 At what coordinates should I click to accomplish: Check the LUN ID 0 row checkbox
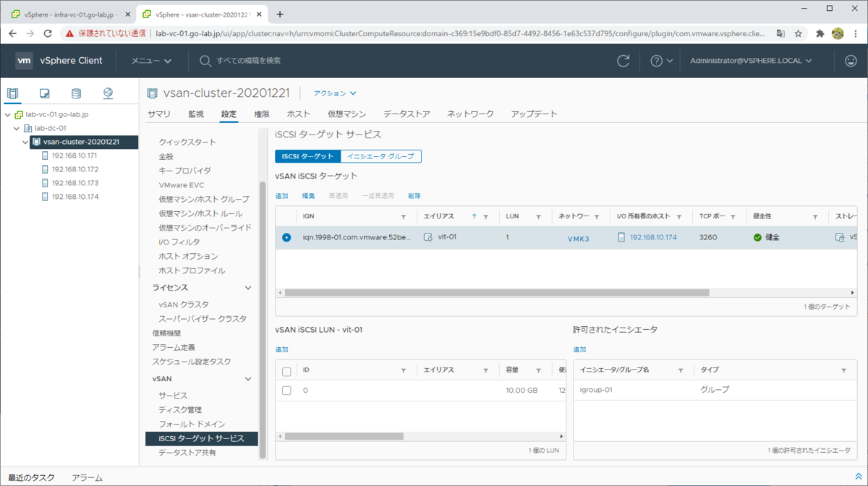[286, 391]
